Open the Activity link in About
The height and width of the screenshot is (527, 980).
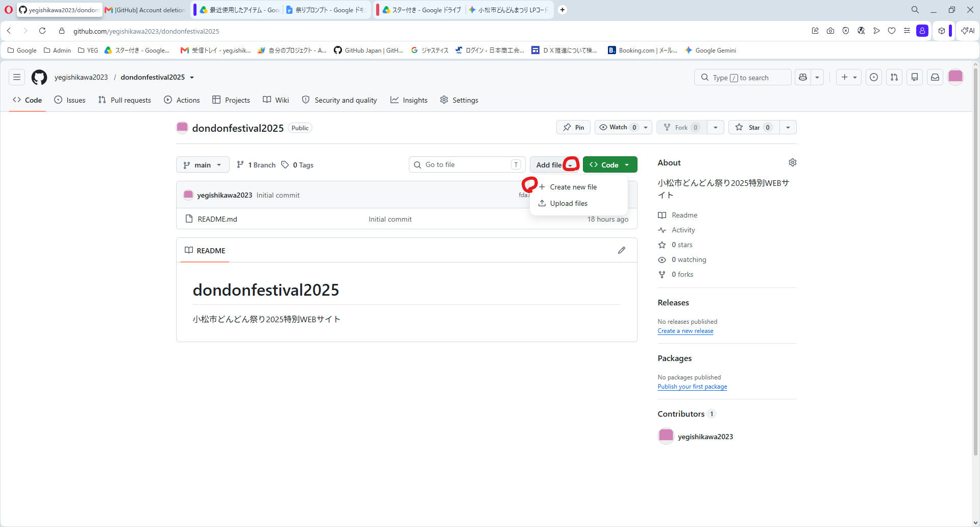pos(677,230)
